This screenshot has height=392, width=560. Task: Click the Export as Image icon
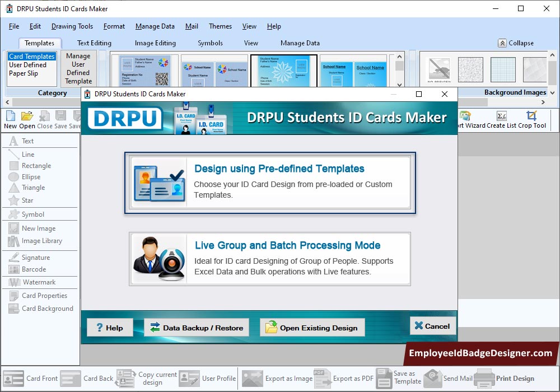coord(253,379)
